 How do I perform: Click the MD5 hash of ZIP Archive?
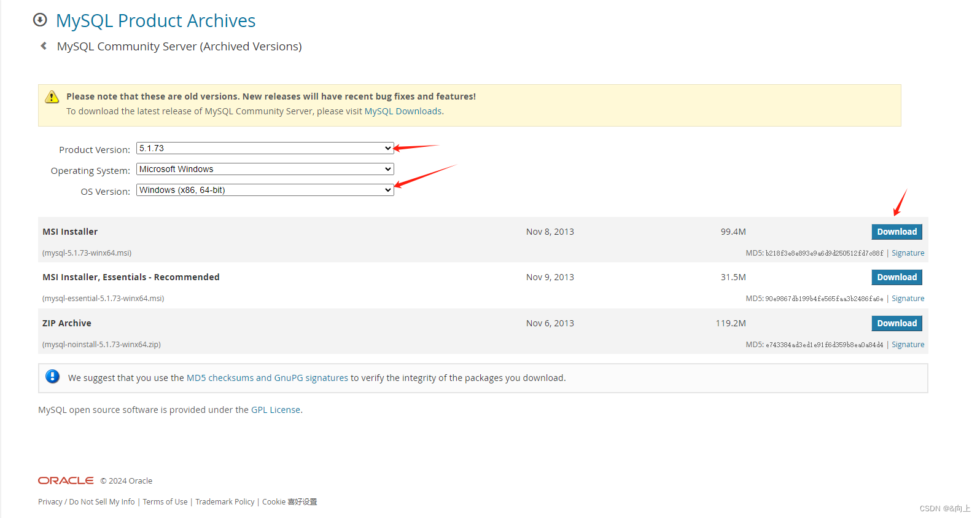pos(824,345)
